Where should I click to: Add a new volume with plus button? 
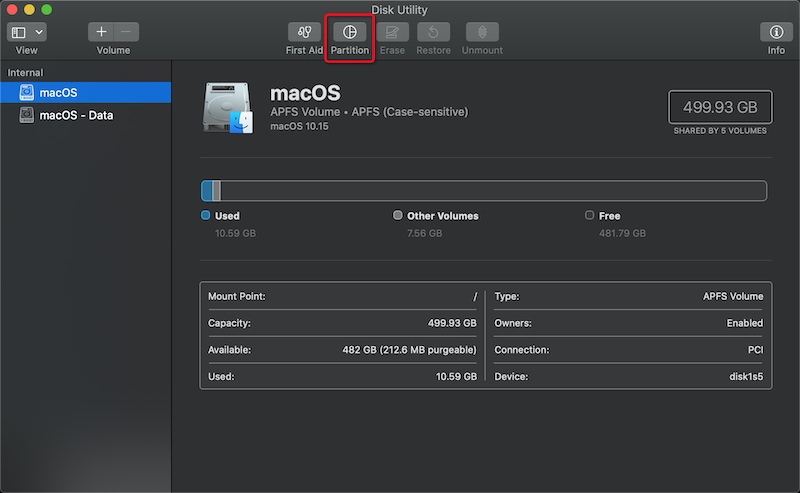pyautogui.click(x=101, y=32)
